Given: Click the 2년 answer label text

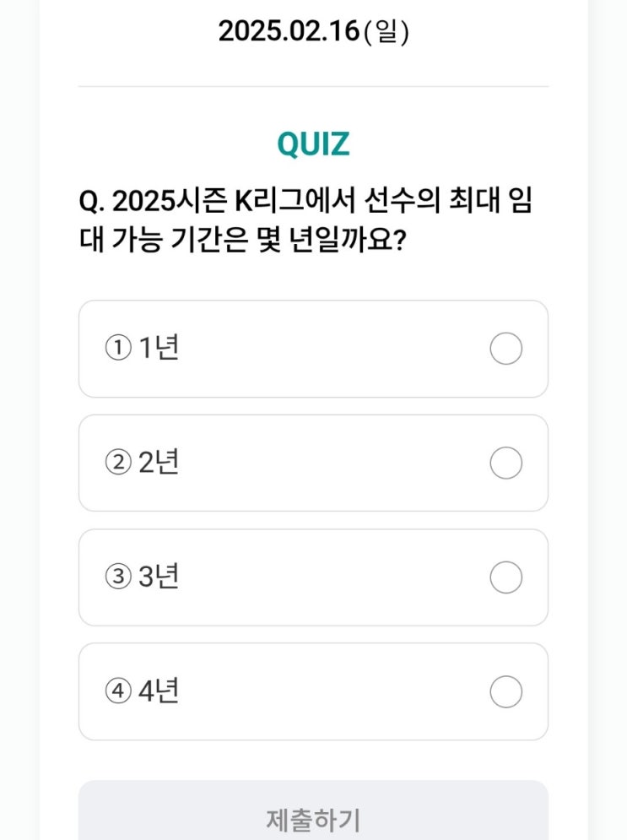Looking at the screenshot, I should [x=159, y=462].
